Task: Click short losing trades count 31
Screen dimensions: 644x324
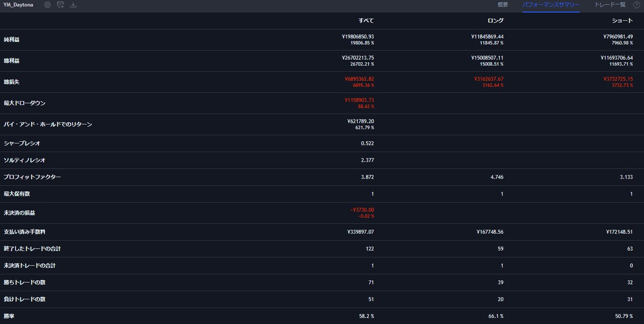Action: coord(630,299)
